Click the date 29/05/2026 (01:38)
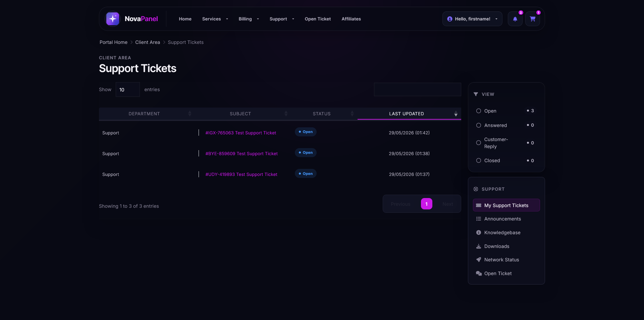This screenshot has width=644, height=320. click(409, 153)
